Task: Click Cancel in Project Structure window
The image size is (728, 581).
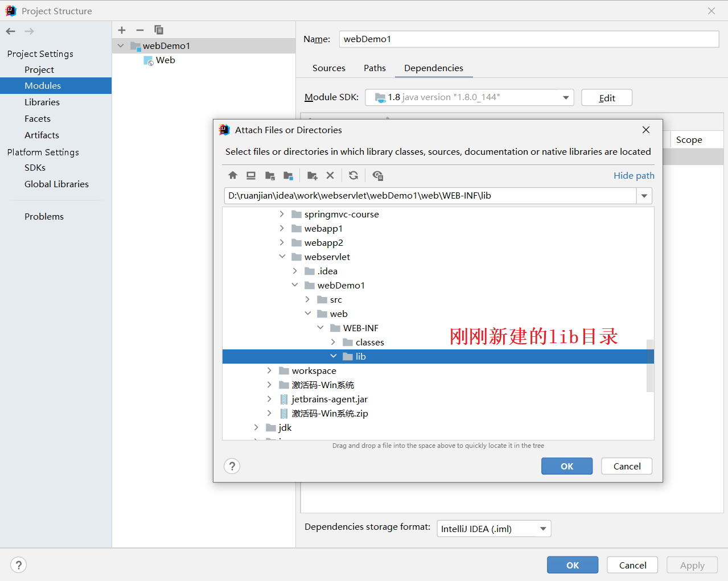Action: pyautogui.click(x=632, y=565)
